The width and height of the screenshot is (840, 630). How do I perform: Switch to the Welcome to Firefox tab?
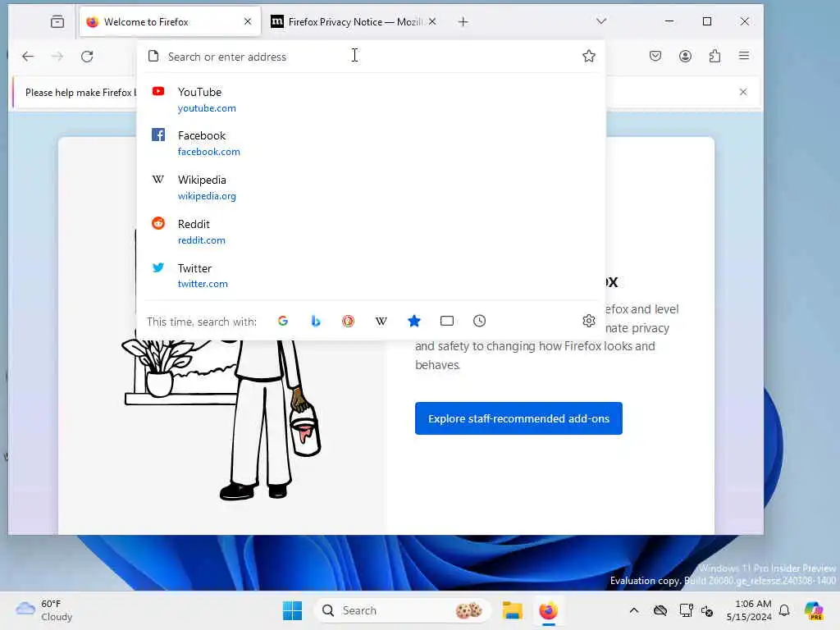170,22
